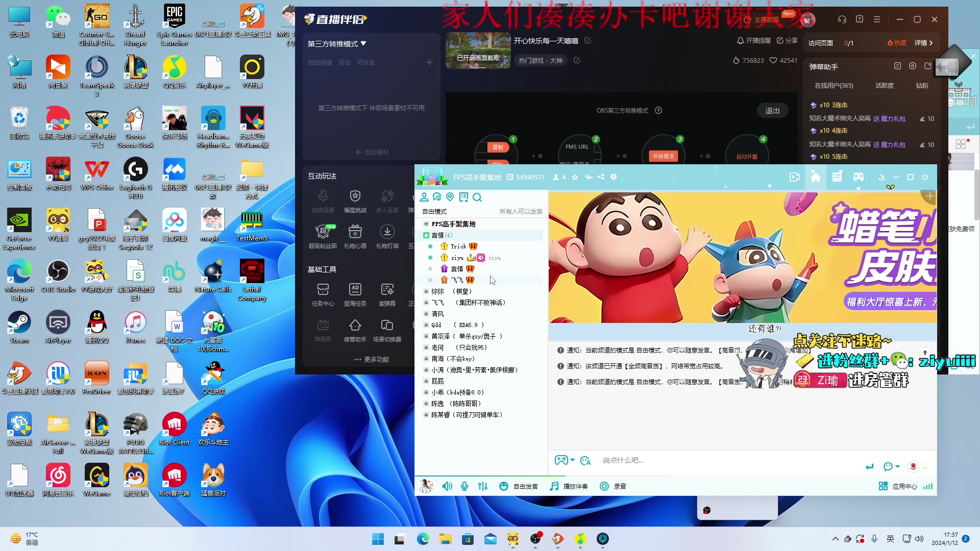Open the 第三方转推模式 dropdown
This screenshot has width=980, height=551.
[337, 44]
